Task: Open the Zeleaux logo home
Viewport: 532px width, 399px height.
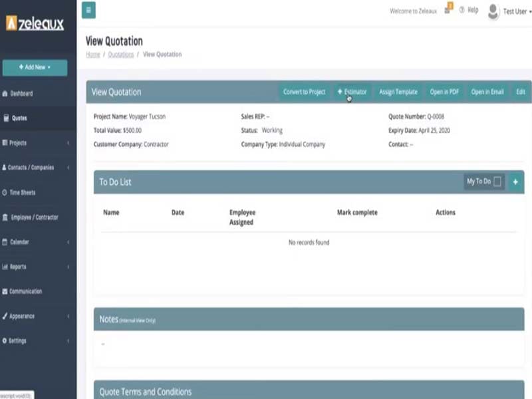Action: [x=35, y=23]
